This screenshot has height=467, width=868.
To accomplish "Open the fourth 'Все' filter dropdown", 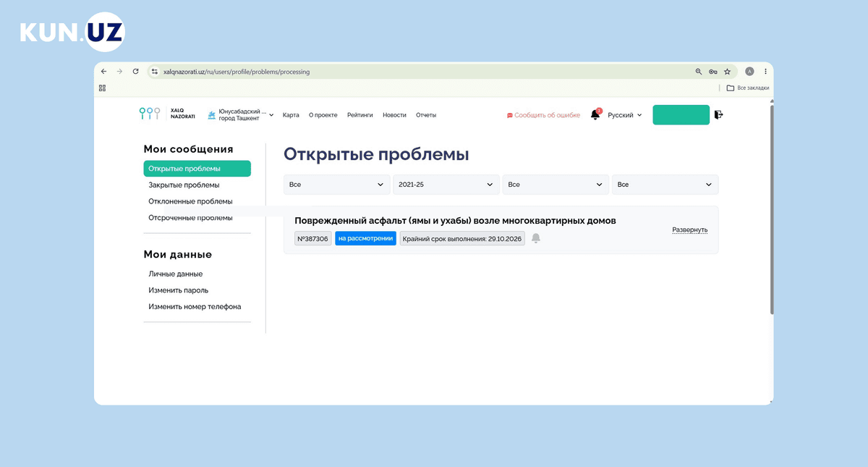I will (x=665, y=185).
